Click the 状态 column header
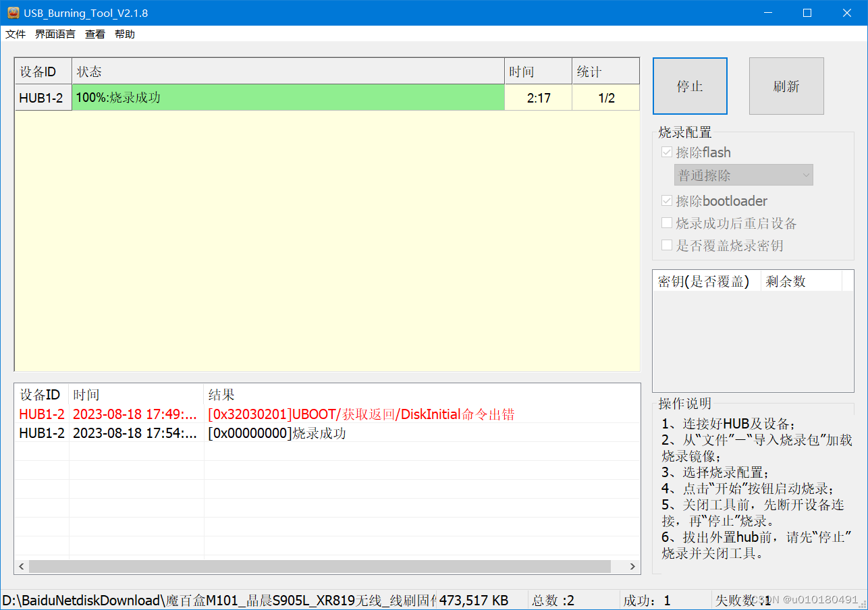Image resolution: width=868 pixels, height=610 pixels. [x=288, y=72]
